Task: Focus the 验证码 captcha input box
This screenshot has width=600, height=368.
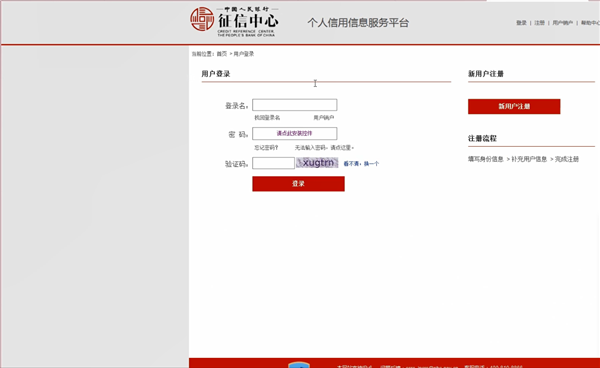Action: tap(273, 163)
